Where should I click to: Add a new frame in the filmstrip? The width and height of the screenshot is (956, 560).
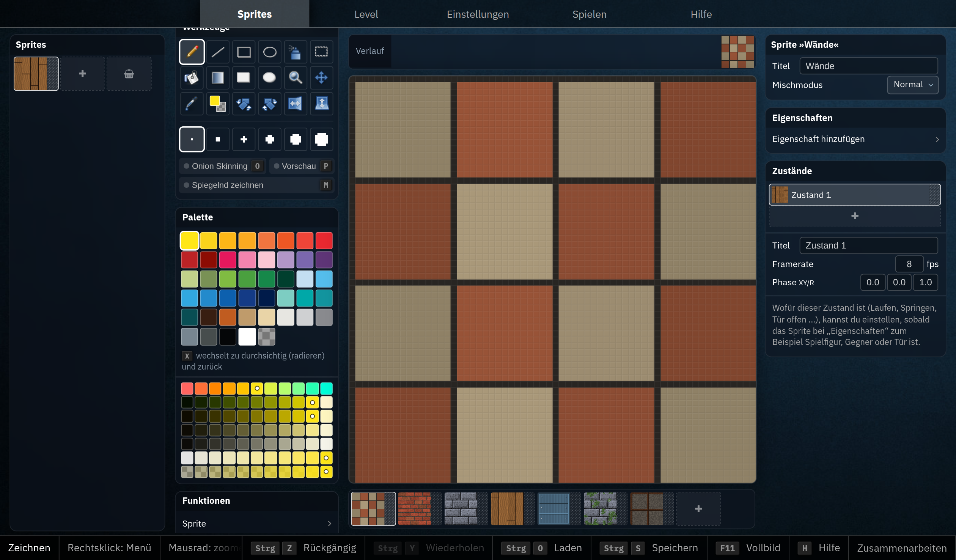click(698, 509)
